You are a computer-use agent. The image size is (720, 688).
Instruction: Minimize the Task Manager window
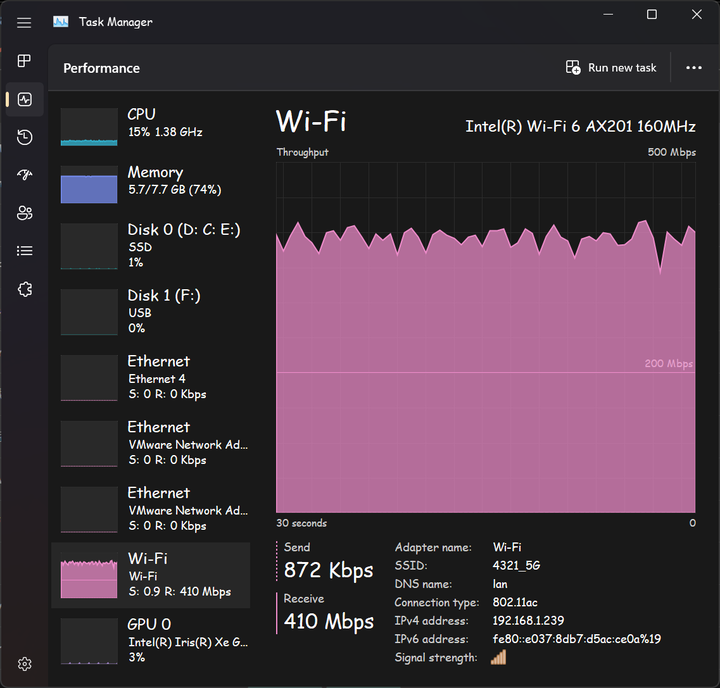click(x=608, y=15)
